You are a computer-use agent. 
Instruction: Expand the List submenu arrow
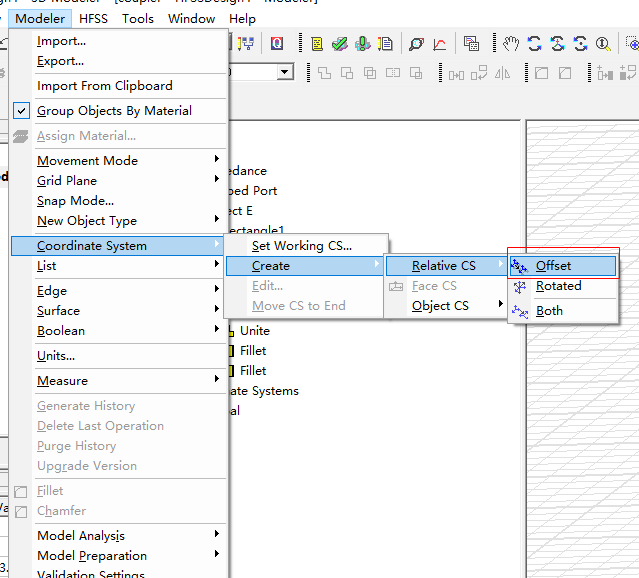[x=217, y=264]
